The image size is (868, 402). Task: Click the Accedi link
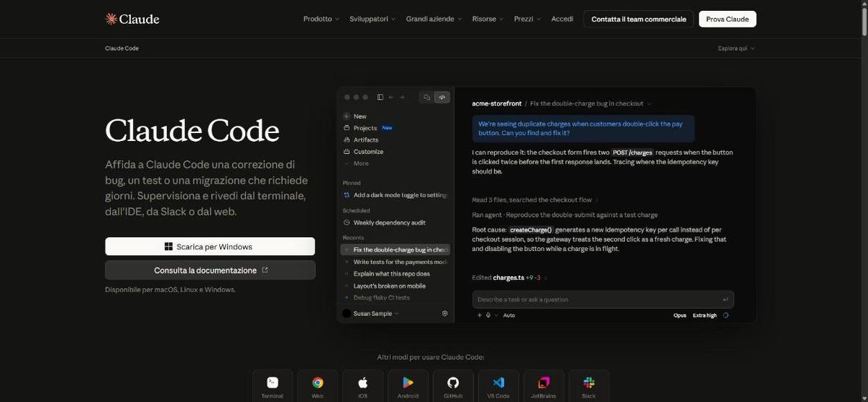[x=562, y=19]
